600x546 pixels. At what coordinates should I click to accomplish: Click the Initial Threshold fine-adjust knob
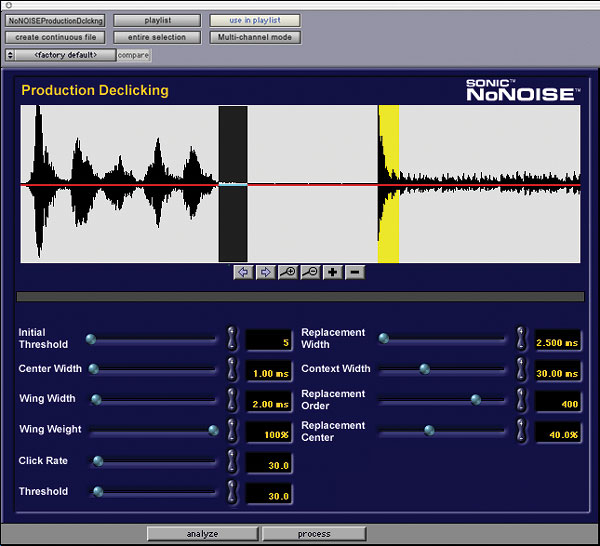click(232, 339)
